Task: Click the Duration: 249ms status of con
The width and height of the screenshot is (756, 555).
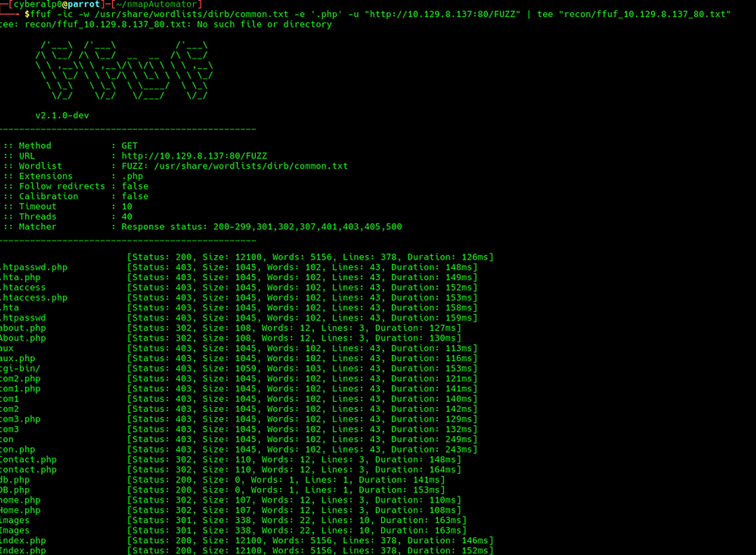Action: pyautogui.click(x=302, y=439)
